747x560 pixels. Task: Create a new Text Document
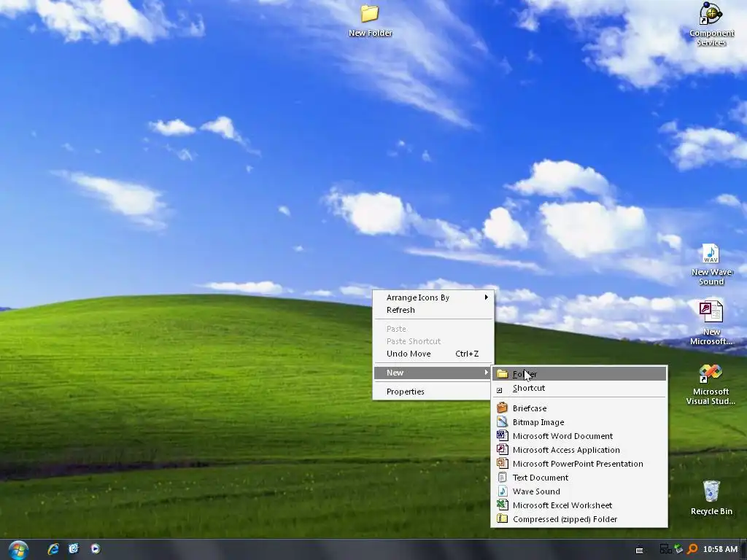[579, 478]
